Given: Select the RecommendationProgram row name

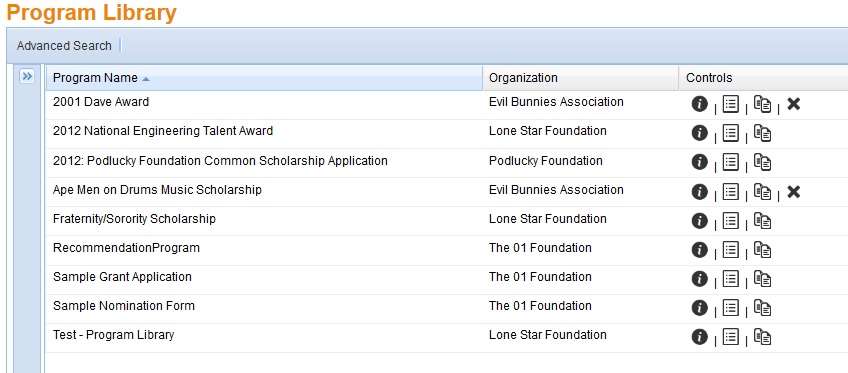Looking at the screenshot, I should 126,248.
